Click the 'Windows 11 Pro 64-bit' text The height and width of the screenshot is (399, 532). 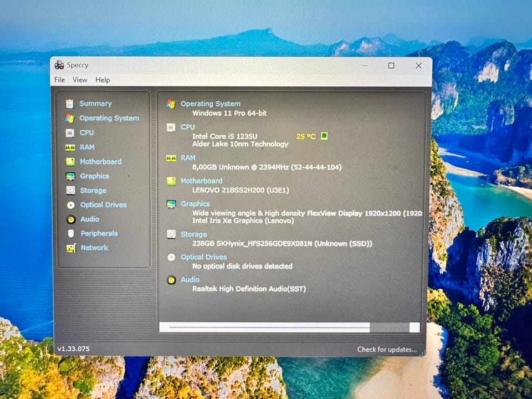tap(229, 113)
